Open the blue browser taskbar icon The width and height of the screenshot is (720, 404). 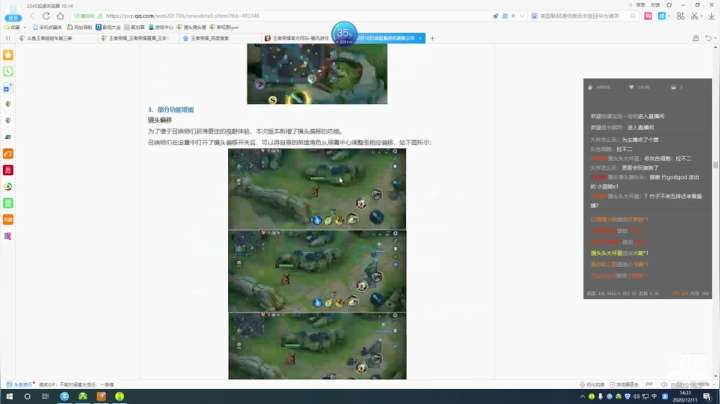(x=64, y=396)
